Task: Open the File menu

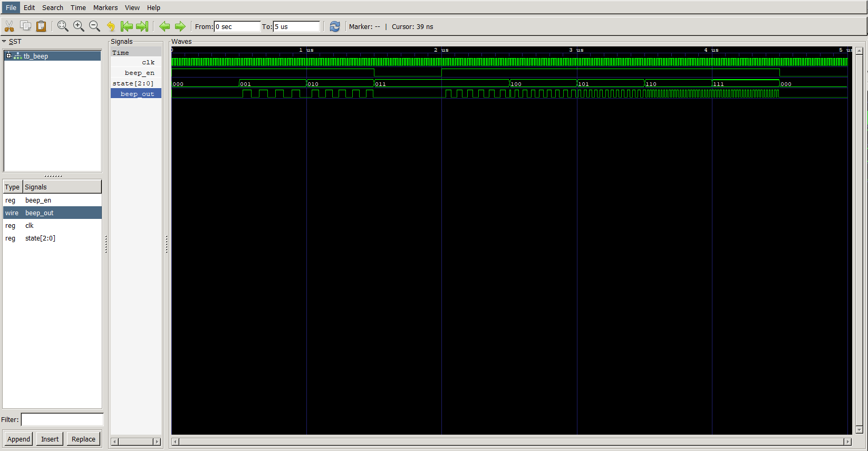Action: point(11,7)
